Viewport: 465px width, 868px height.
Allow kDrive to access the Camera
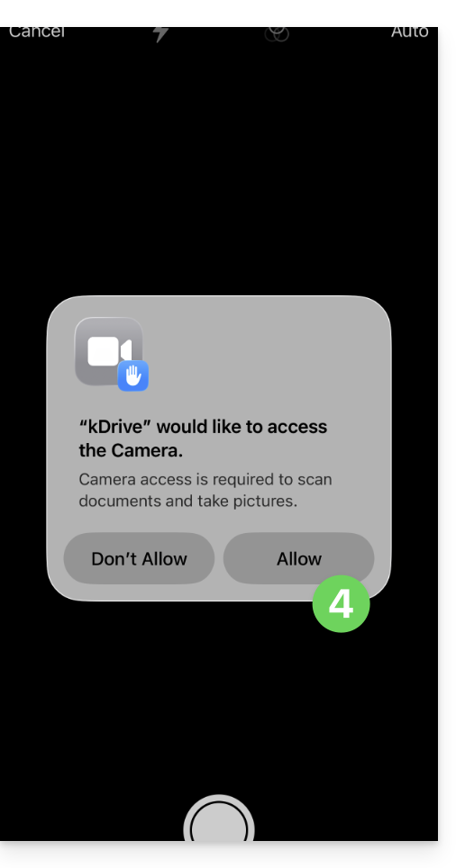pyautogui.click(x=298, y=558)
